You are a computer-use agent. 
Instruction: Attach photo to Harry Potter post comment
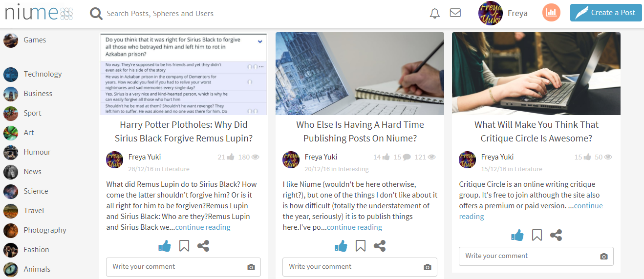(251, 267)
